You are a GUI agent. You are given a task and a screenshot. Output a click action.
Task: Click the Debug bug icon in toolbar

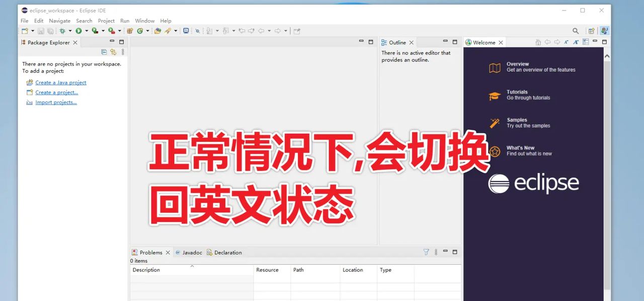point(62,31)
